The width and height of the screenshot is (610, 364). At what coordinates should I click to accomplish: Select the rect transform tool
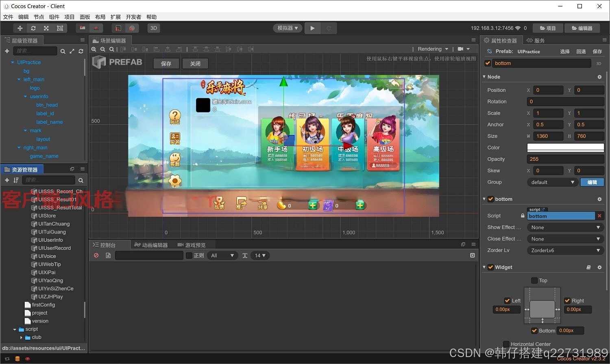click(x=60, y=28)
